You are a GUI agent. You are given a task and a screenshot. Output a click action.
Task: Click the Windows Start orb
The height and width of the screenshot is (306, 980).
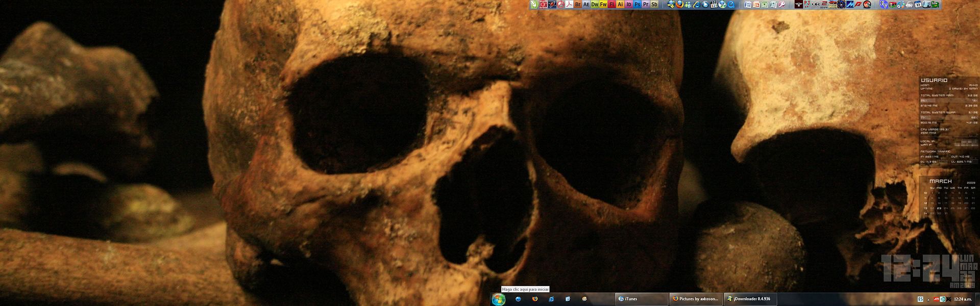pos(499,299)
